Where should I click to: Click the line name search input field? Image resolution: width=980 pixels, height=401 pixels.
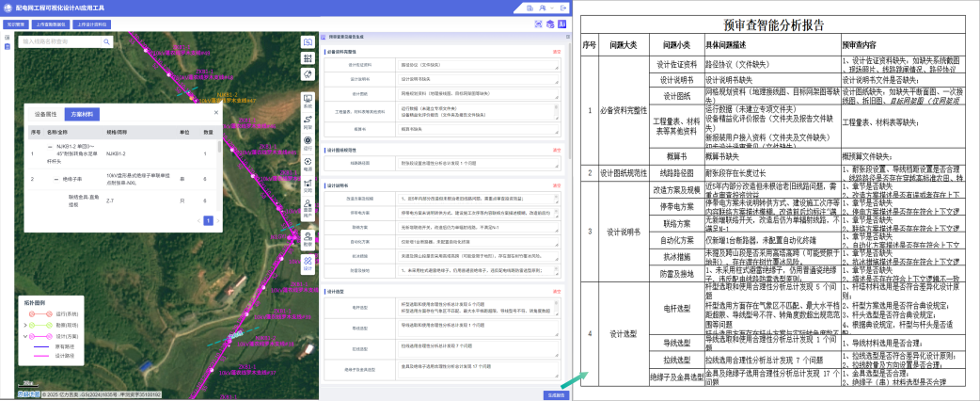click(61, 42)
